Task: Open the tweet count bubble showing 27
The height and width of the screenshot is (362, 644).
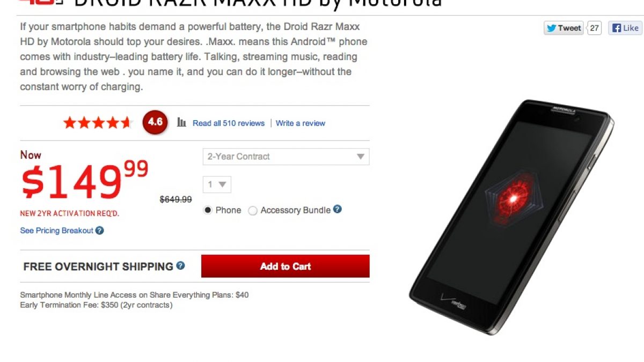Action: tap(594, 28)
